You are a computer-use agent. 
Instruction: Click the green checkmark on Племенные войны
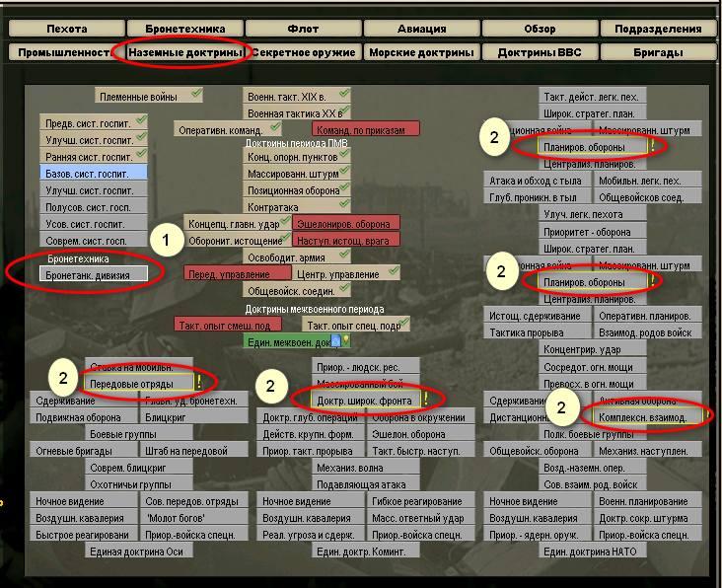click(x=196, y=94)
